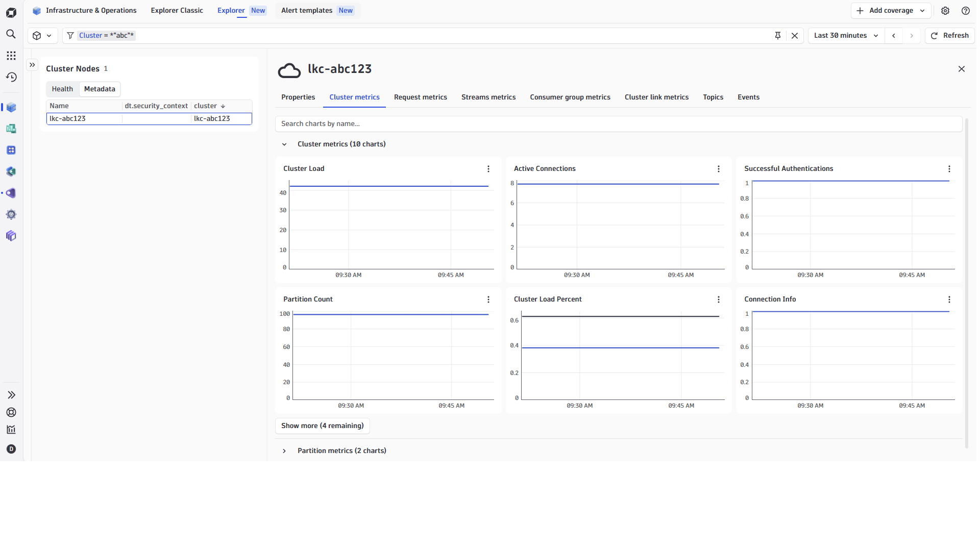Go to previous timeframe arrow

tap(894, 36)
